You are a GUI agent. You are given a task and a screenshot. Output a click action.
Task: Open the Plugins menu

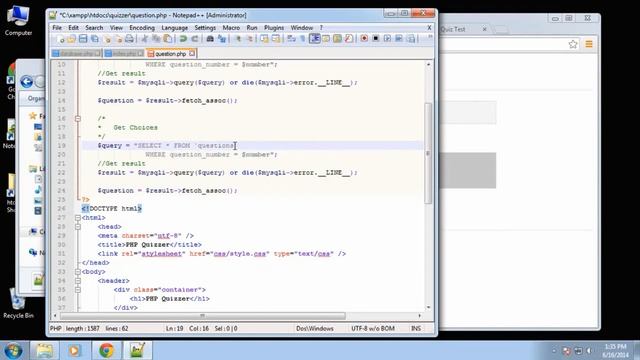pos(274,28)
